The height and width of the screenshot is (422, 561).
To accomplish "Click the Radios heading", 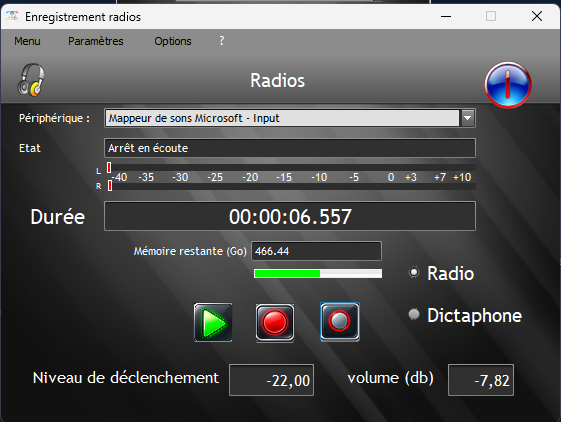I will 277,81.
